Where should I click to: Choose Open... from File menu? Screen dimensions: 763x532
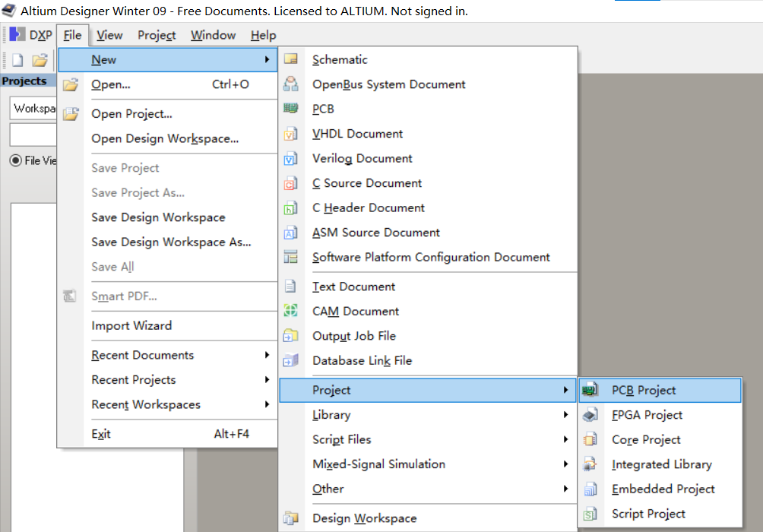coord(168,84)
